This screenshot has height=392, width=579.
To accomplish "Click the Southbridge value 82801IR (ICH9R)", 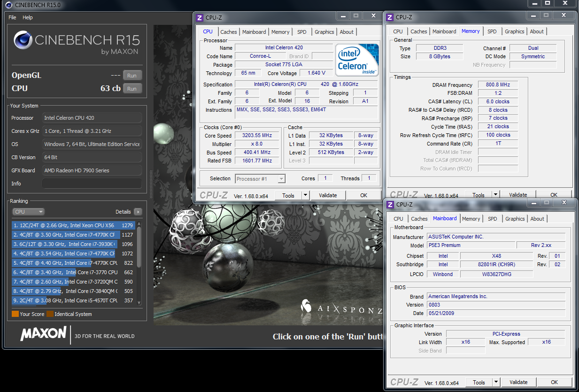I will (497, 264).
